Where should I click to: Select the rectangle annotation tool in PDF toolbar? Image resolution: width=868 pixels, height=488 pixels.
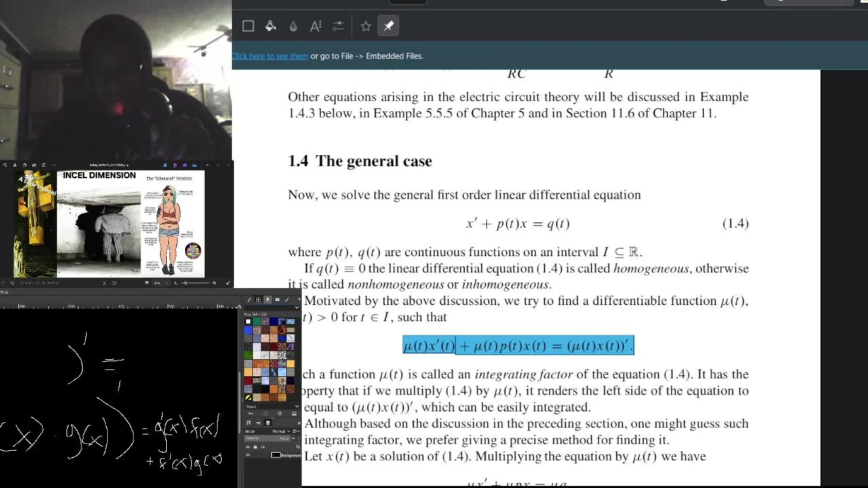248,26
